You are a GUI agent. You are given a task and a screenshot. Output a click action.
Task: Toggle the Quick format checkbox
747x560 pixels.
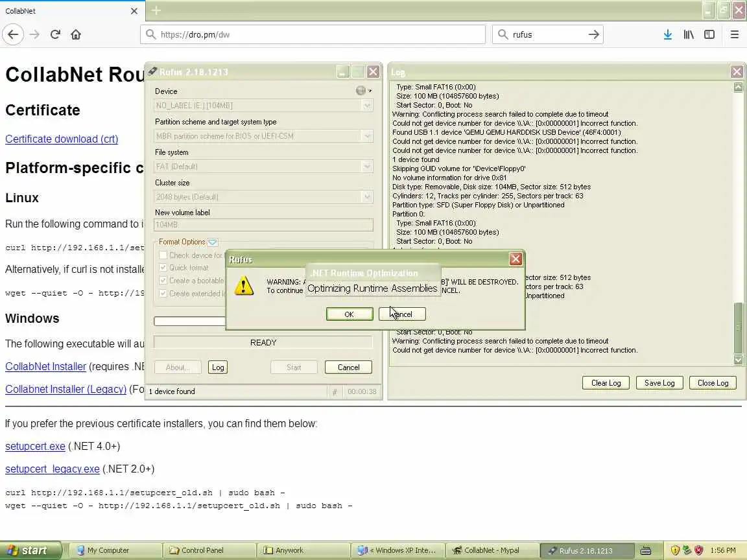pos(163,268)
